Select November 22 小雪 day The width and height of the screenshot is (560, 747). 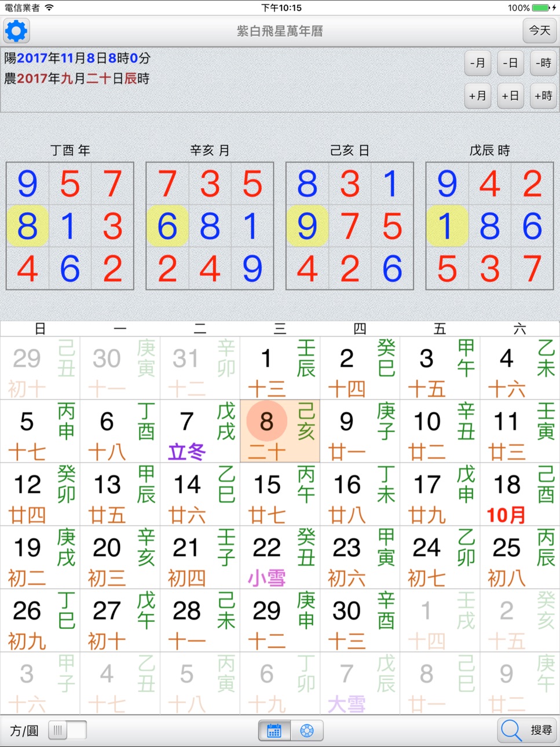pyautogui.click(x=280, y=558)
